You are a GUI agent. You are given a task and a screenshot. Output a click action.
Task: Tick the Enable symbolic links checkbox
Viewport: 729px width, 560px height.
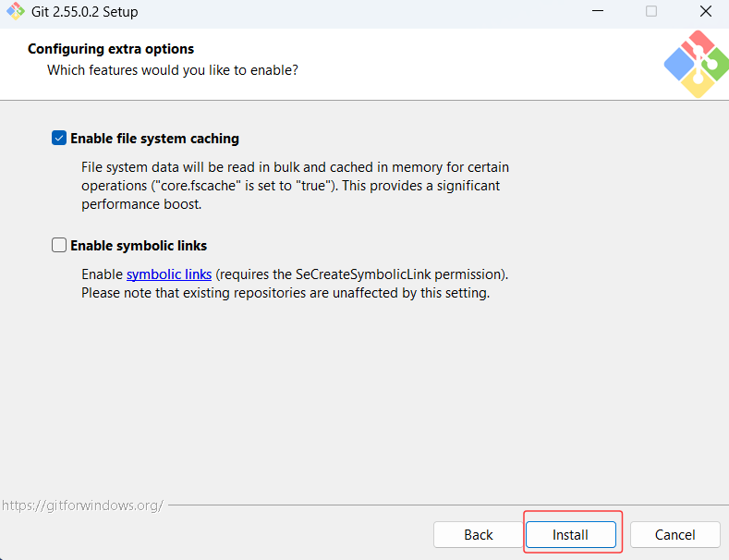pyautogui.click(x=59, y=245)
